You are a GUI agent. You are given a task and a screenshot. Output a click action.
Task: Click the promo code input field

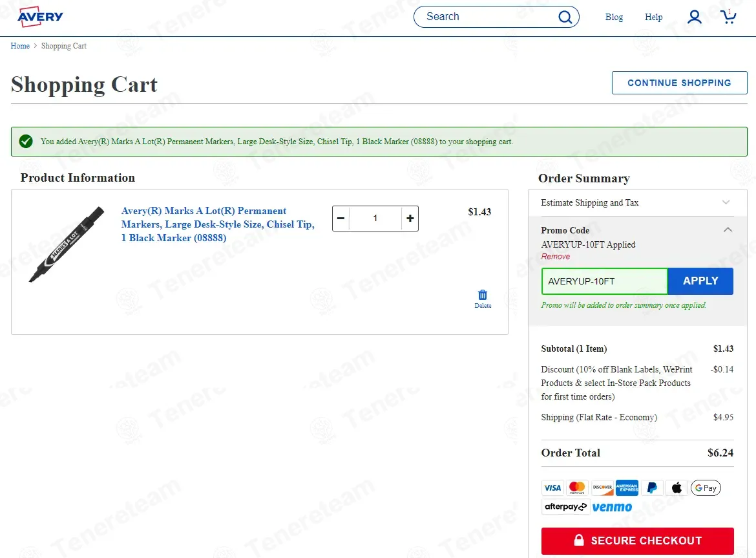click(x=605, y=281)
